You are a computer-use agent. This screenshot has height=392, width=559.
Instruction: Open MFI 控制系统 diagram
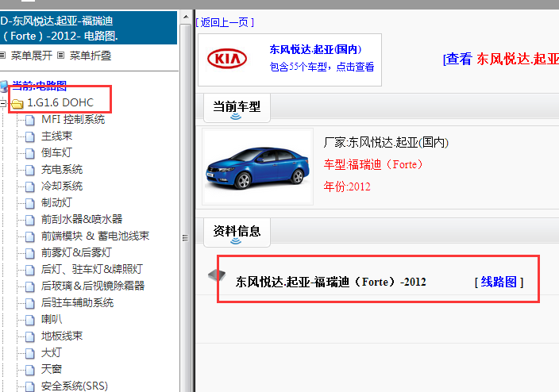click(x=73, y=119)
